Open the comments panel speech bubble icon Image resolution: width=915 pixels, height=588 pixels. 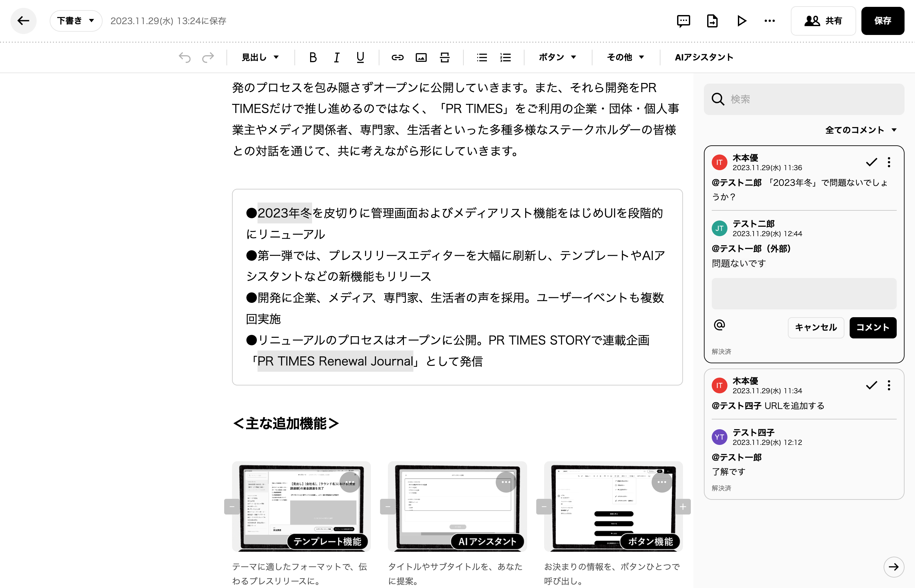click(684, 21)
